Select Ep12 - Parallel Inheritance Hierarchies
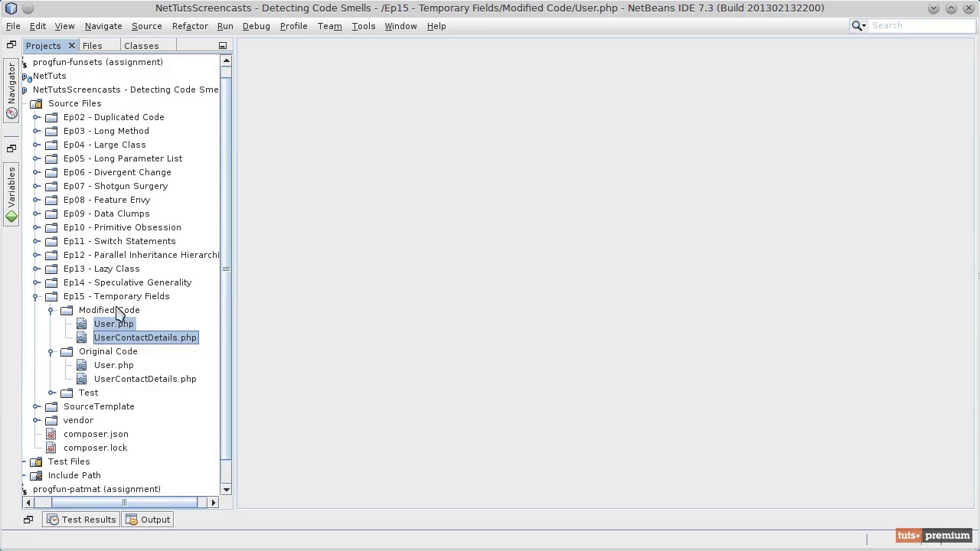Image resolution: width=980 pixels, height=551 pixels. pos(141,255)
